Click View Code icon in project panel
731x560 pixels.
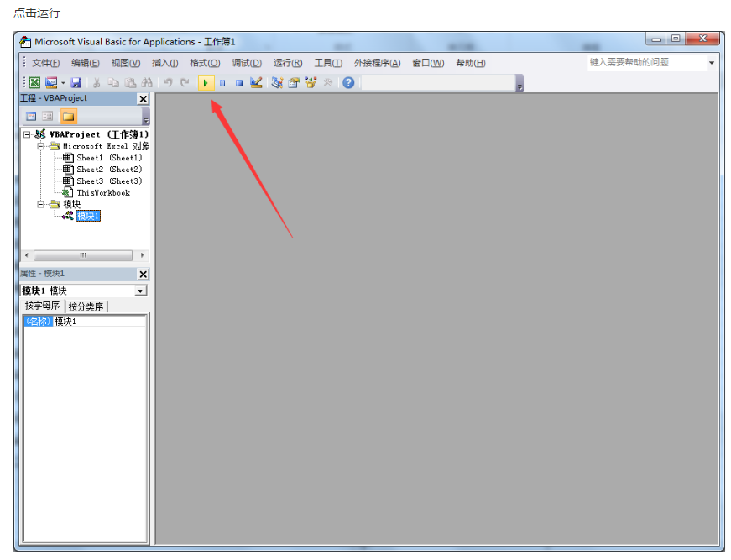pos(31,116)
